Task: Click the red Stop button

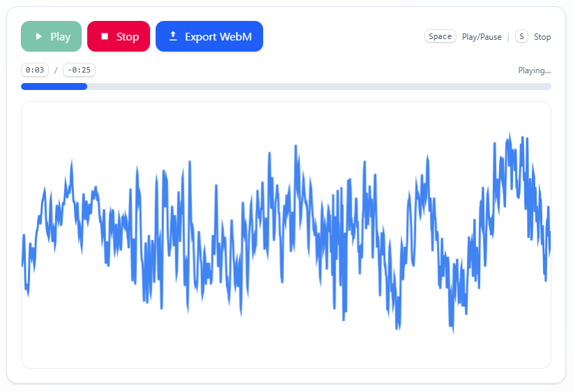Action: (119, 36)
